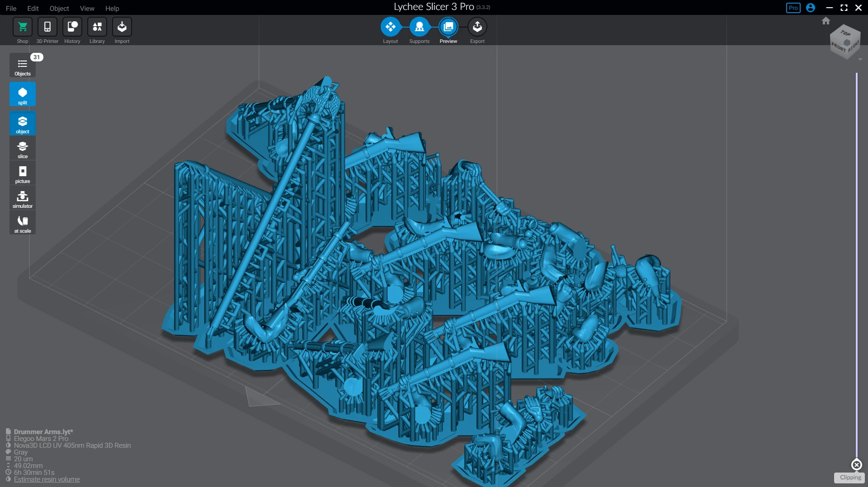Reset camera with the home icon
The height and width of the screenshot is (487, 868).
826,21
